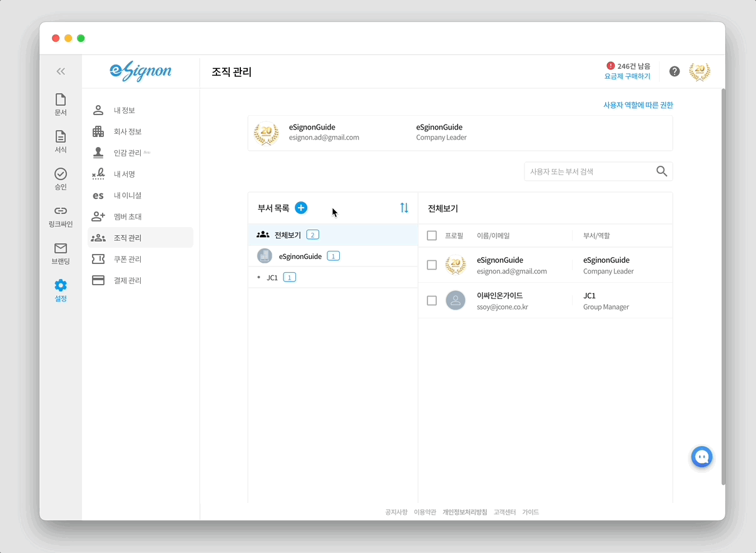Open 사용자 역할에 따른 권한 link
Image resolution: width=756 pixels, height=553 pixels.
(x=638, y=105)
